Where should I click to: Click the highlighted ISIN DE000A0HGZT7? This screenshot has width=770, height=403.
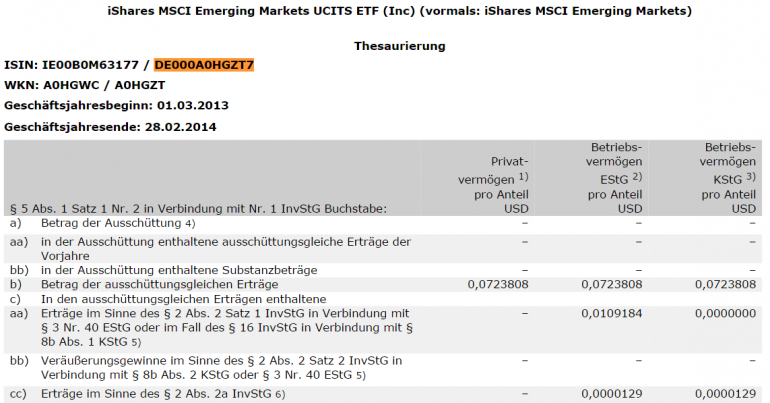coord(204,65)
